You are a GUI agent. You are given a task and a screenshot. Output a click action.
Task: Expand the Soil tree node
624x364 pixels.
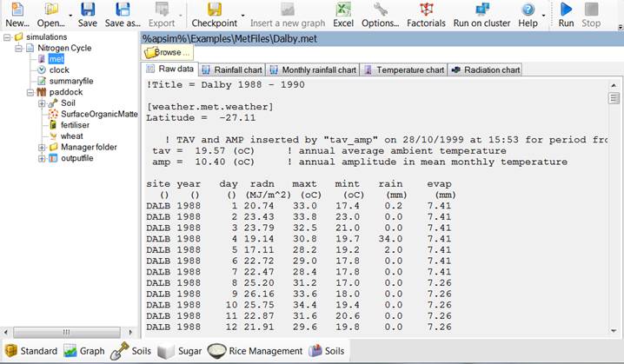click(x=42, y=103)
